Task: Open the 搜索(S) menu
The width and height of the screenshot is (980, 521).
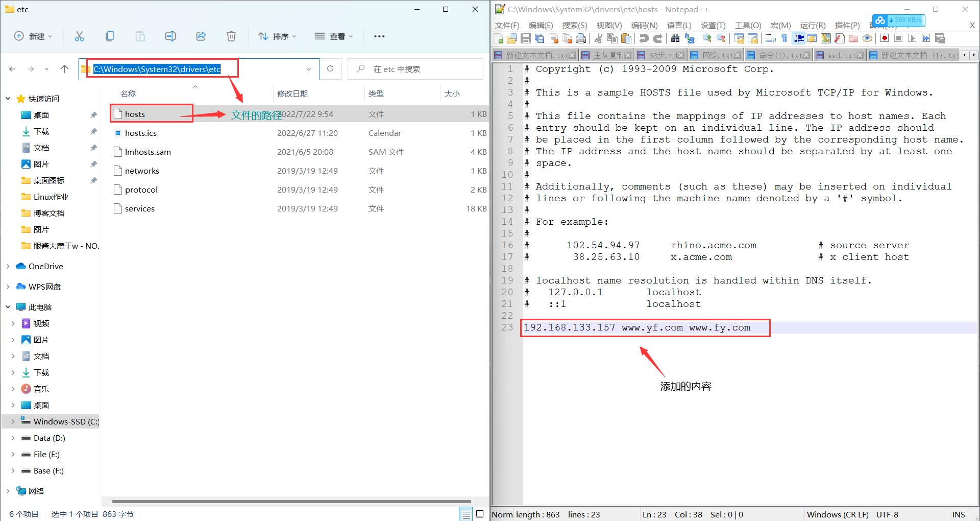Action: tap(575, 25)
